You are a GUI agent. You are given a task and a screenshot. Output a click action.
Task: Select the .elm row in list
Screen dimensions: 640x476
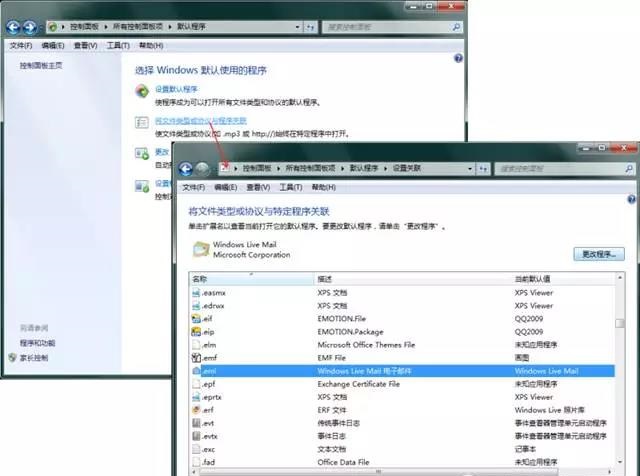pyautogui.click(x=403, y=345)
